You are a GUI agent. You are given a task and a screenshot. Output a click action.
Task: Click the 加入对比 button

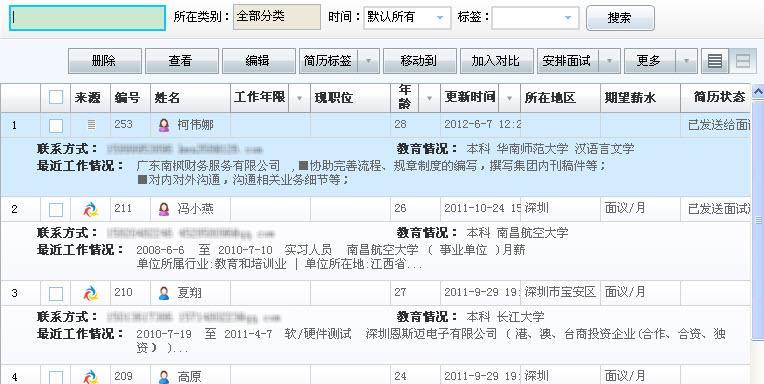point(497,61)
